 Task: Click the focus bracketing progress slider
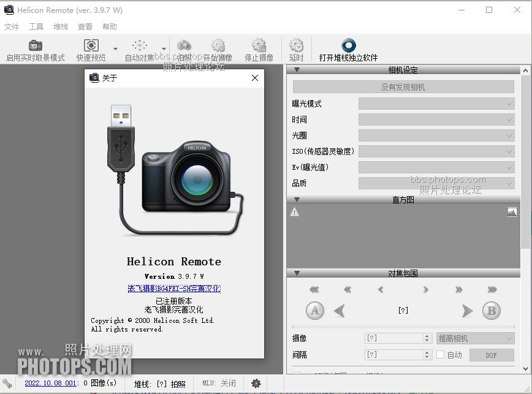tap(403, 327)
